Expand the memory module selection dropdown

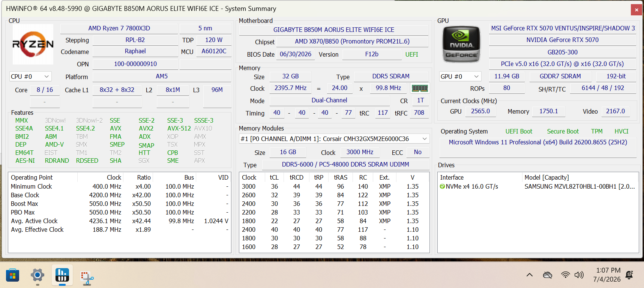[x=334, y=139]
